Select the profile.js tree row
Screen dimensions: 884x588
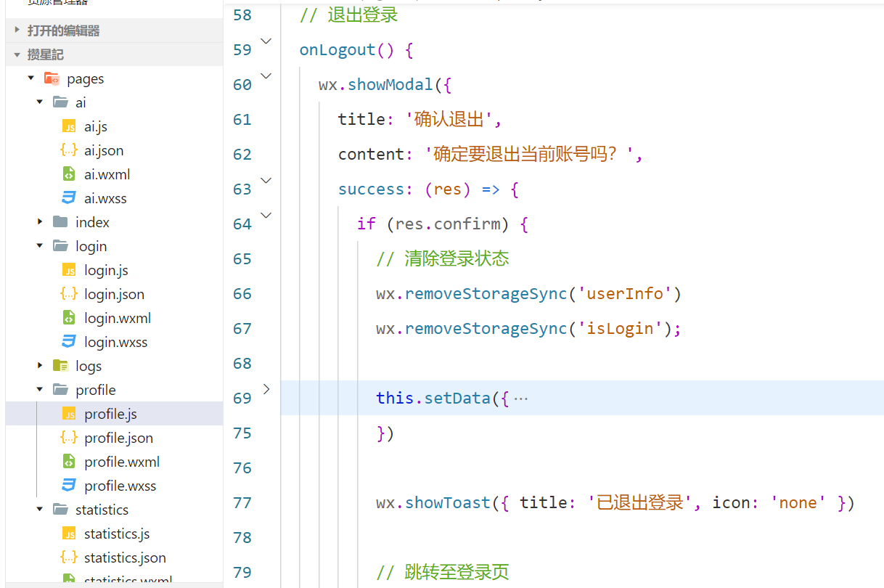tap(114, 414)
